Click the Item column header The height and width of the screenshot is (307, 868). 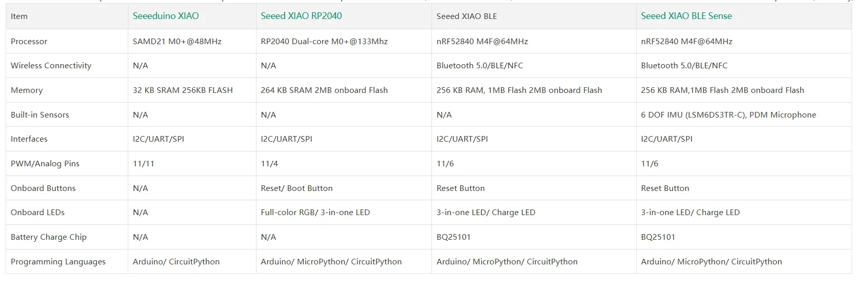[19, 16]
